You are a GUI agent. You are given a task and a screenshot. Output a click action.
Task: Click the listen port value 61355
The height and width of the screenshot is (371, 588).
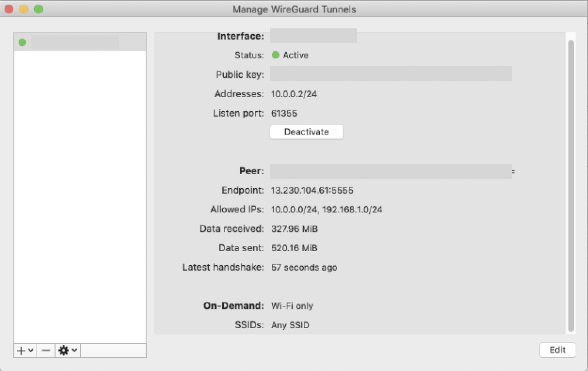pos(284,113)
